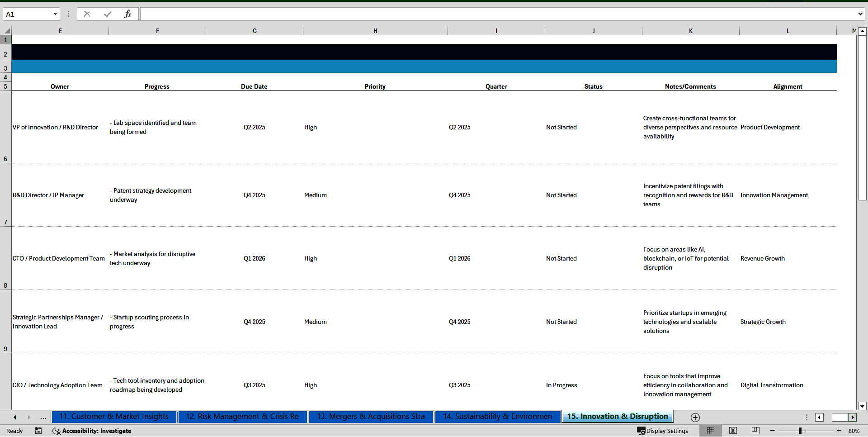Expand the formula bar with its chevron
The image size is (868, 437).
[x=861, y=14]
